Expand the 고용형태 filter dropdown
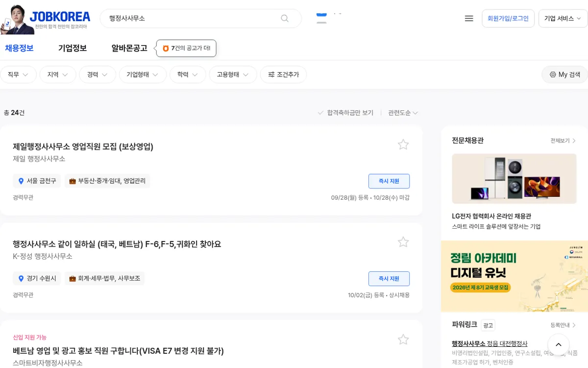 233,75
